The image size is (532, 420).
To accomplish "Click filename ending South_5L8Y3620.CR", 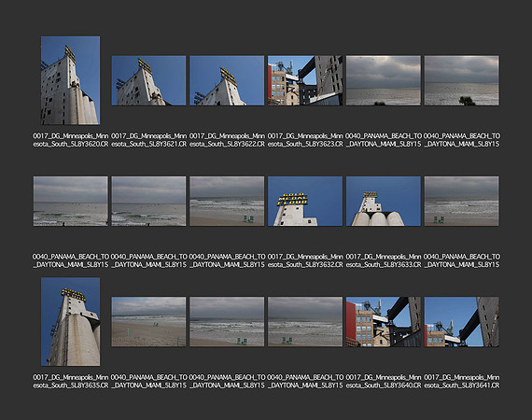I will pyautogui.click(x=71, y=140).
